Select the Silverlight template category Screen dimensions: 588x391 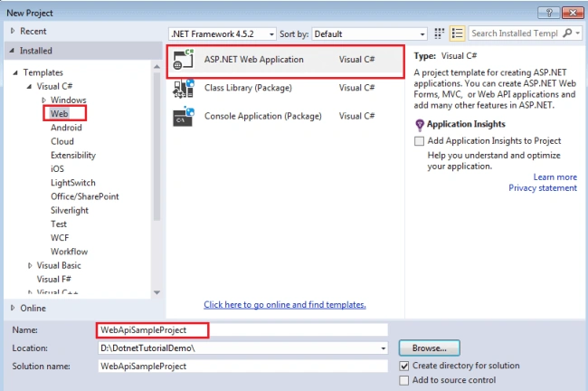pos(70,211)
